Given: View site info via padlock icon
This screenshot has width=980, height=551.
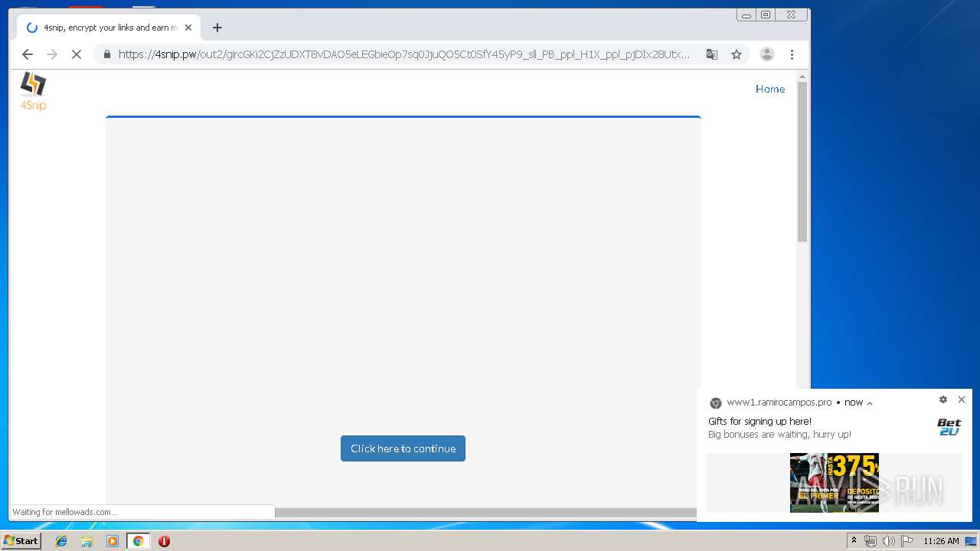Looking at the screenshot, I should (106, 54).
